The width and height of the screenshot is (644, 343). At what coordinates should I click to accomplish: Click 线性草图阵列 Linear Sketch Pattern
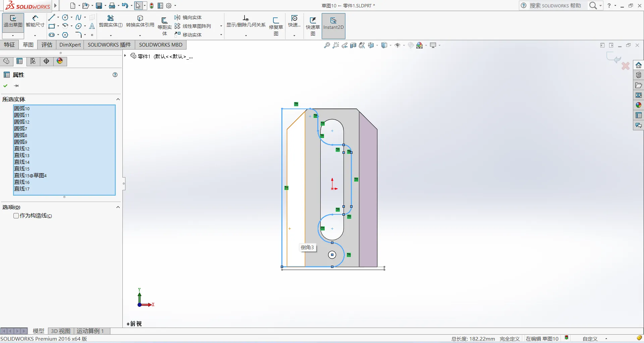(x=193, y=26)
